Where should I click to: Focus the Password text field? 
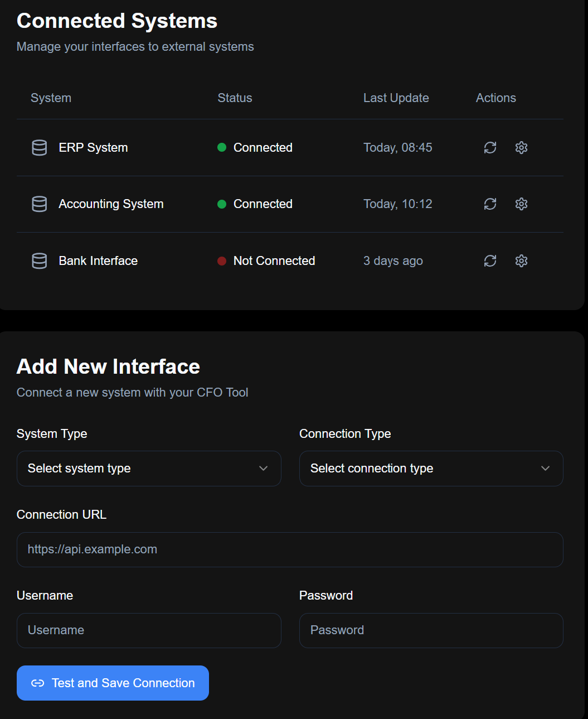tap(431, 630)
